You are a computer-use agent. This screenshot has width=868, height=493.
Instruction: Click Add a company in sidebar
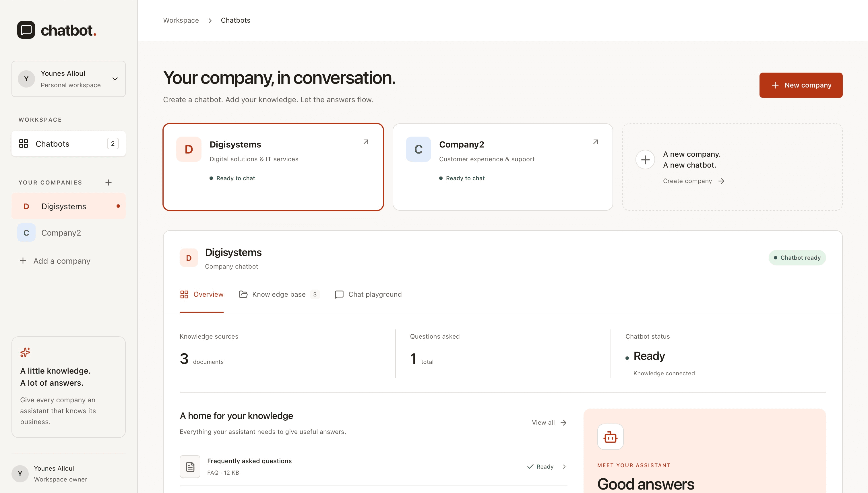coord(55,261)
